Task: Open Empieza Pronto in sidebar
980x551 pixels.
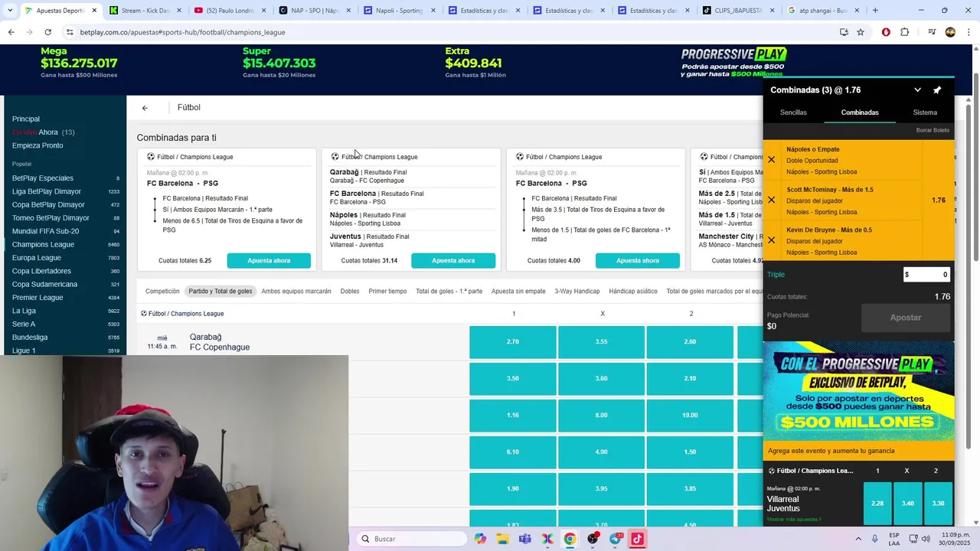Action: (38, 145)
